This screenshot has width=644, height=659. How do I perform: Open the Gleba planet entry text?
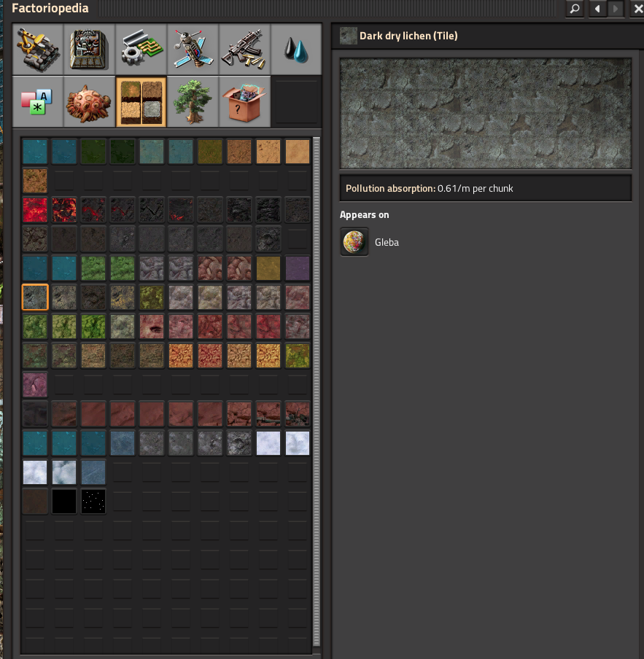coord(387,243)
